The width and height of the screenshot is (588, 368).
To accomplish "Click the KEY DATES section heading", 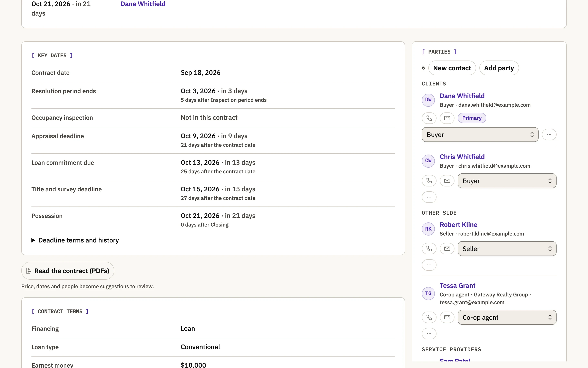I will (x=52, y=55).
